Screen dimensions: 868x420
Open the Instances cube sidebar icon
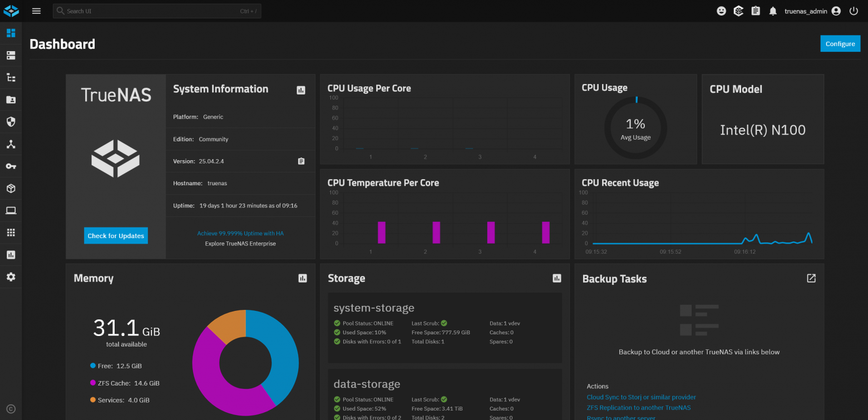(11, 188)
